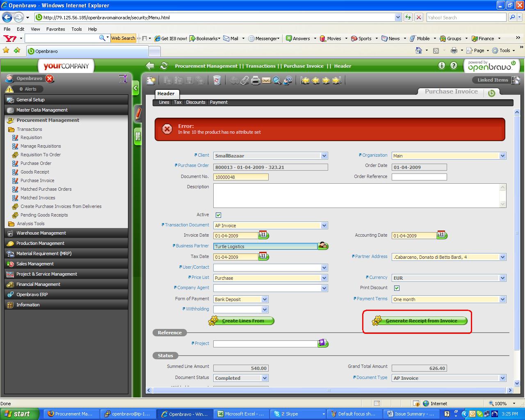Hide the left menu panel arrow
This screenshot has height=420, width=525.
click(136, 88)
